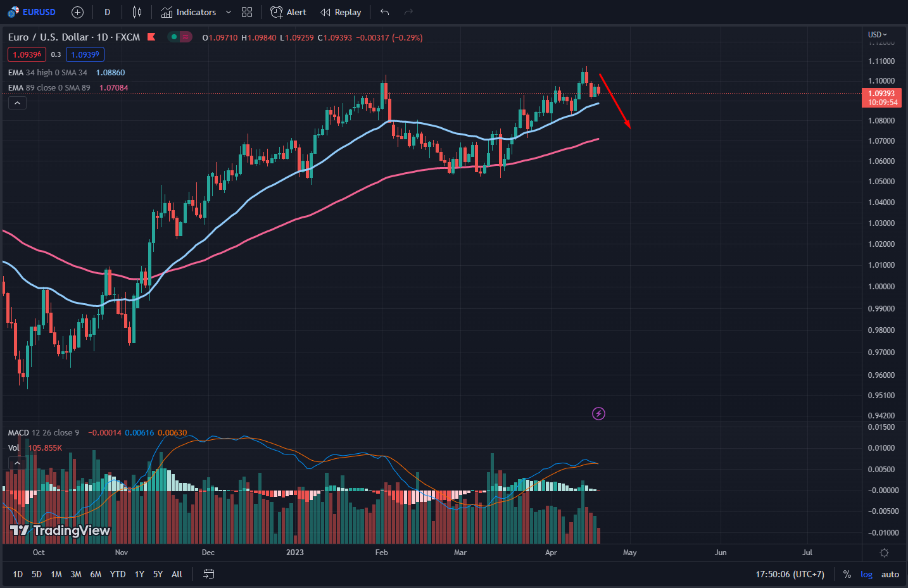Collapse the indicator legend on main chart
This screenshot has width=908, height=588.
click(17, 103)
